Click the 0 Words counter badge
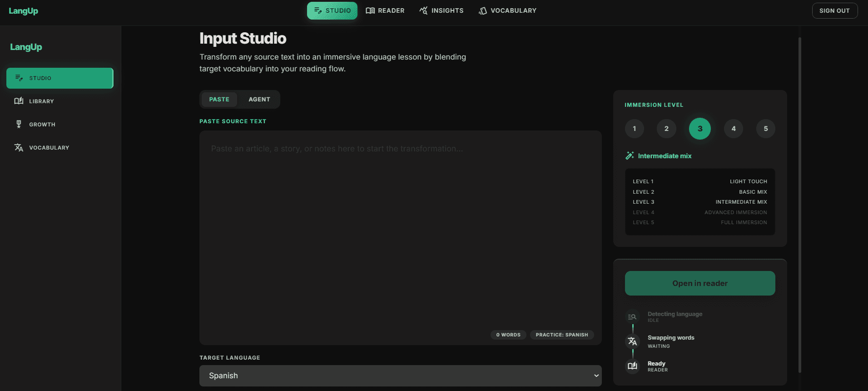 508,335
